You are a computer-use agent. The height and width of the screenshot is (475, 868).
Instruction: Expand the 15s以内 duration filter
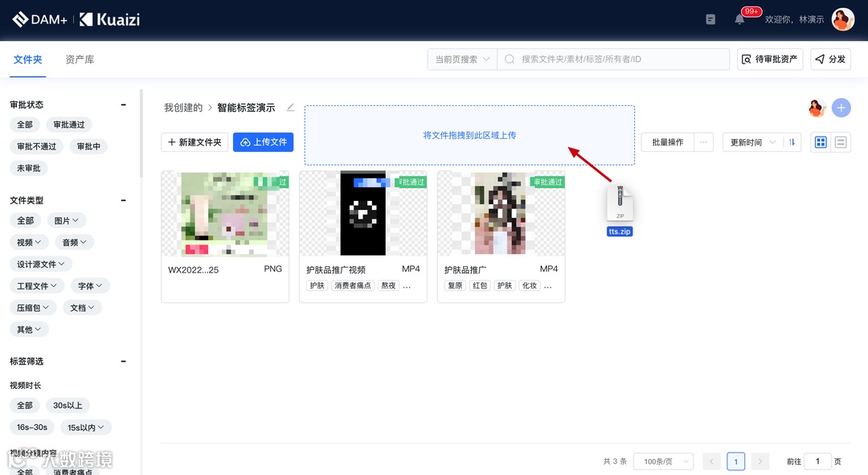pyautogui.click(x=86, y=428)
